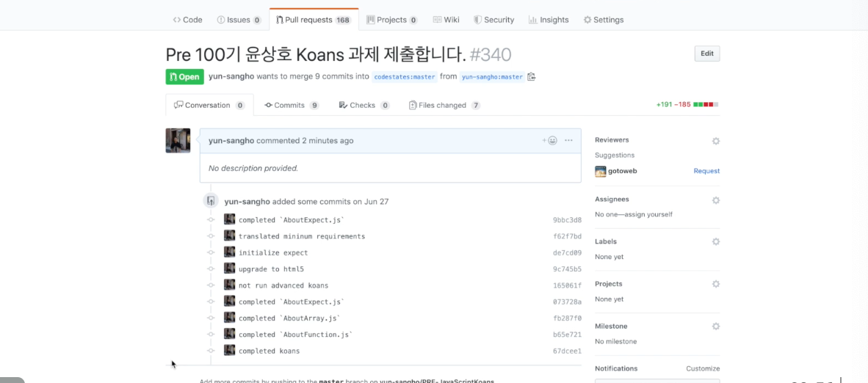Request review from gotoweb
This screenshot has width=868, height=383.
(707, 171)
